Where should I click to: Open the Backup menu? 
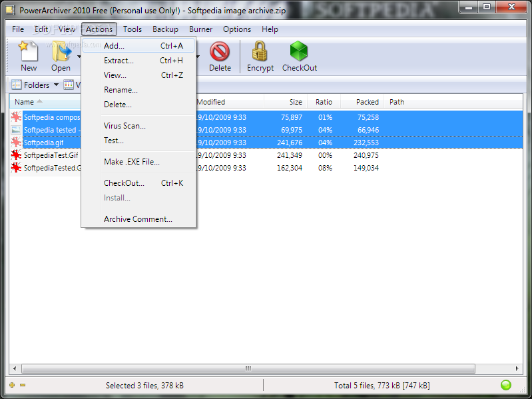point(165,29)
